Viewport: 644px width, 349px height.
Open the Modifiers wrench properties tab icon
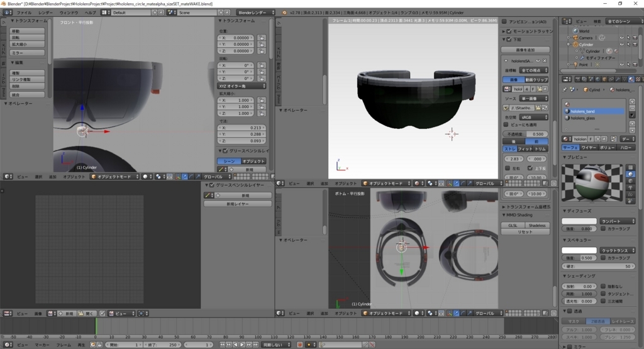pos(618,79)
